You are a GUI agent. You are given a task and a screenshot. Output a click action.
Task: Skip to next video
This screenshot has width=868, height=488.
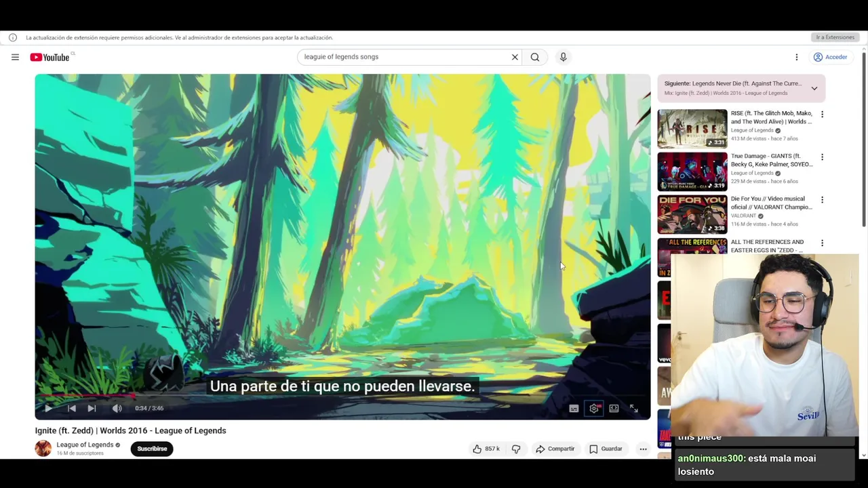point(92,408)
